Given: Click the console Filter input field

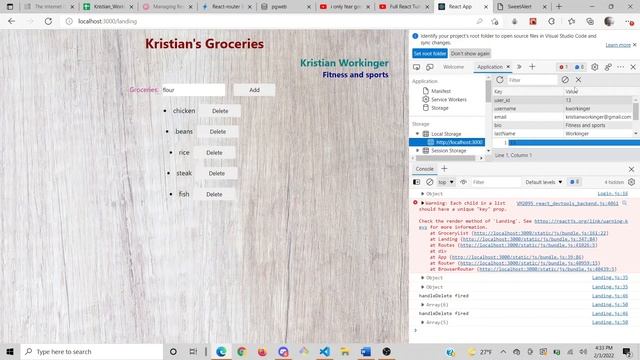Looking at the screenshot, I should pyautogui.click(x=495, y=182).
